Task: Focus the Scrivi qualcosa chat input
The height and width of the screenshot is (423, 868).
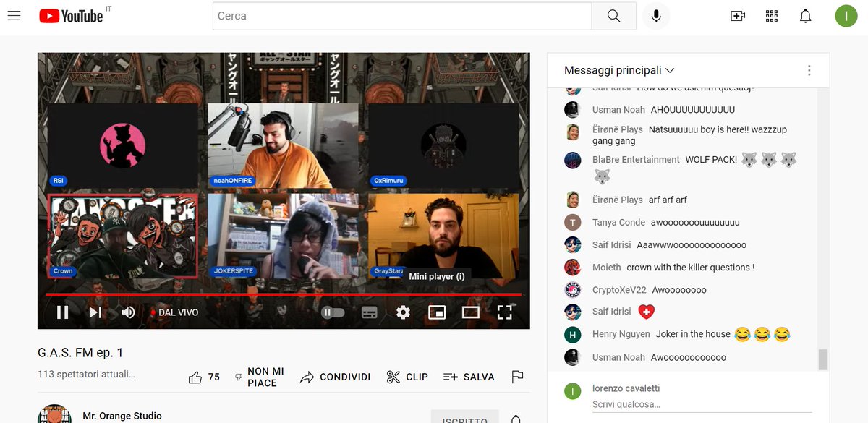Action: click(x=702, y=405)
